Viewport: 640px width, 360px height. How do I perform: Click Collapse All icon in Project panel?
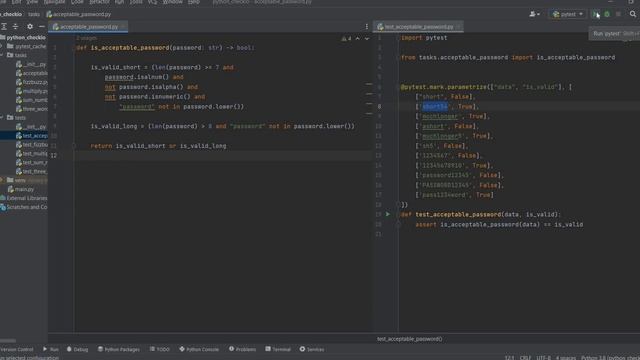coord(16,26)
